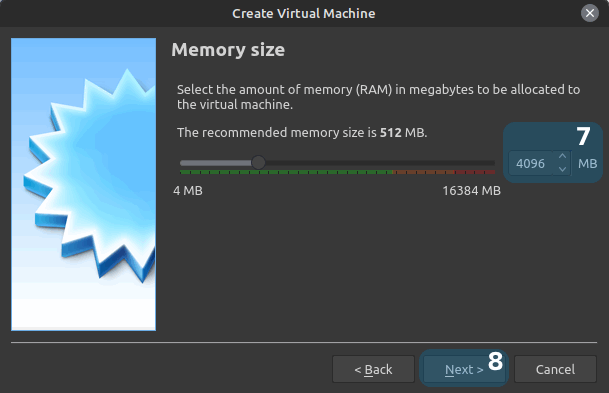Image resolution: width=609 pixels, height=393 pixels.
Task: Click the MB unit label beside spinbox
Action: coord(587,163)
